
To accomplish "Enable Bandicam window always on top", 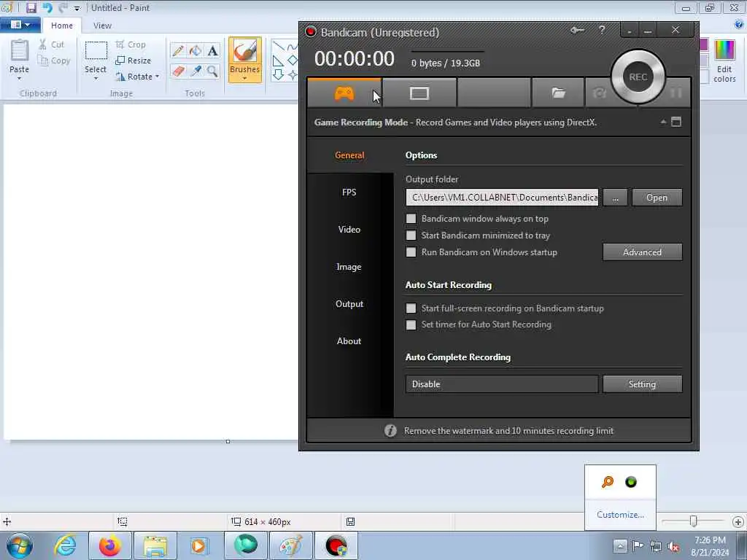I will (411, 219).
